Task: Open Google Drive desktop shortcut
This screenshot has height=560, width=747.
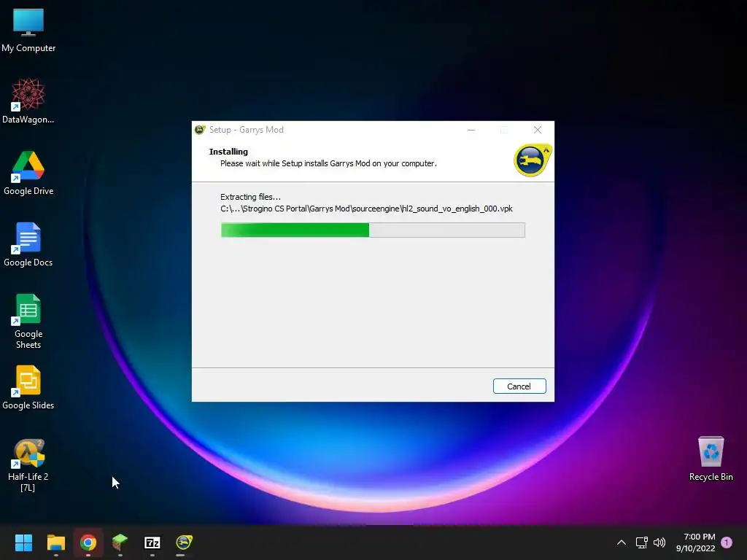Action: click(x=28, y=173)
